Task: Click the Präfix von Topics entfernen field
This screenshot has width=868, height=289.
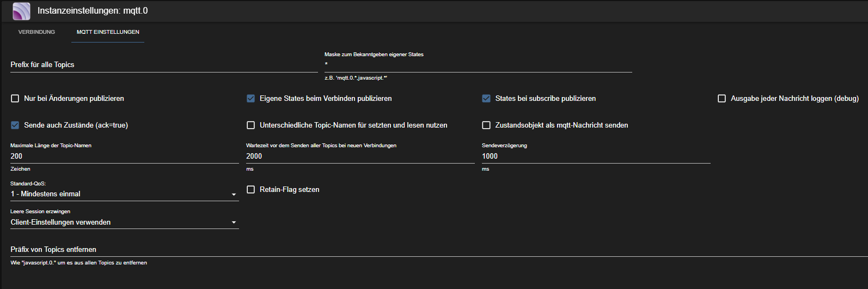Action: point(436,250)
